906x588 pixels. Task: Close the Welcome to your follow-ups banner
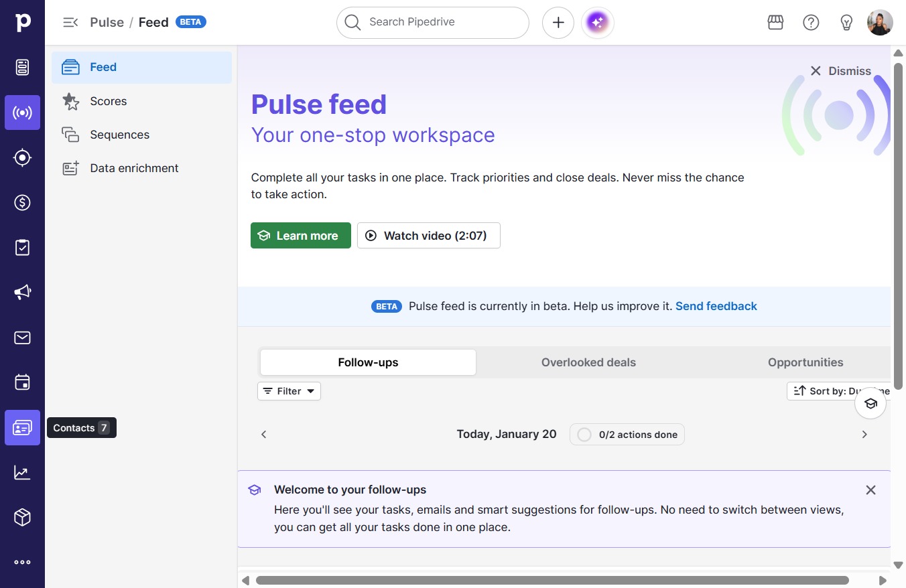click(x=870, y=490)
